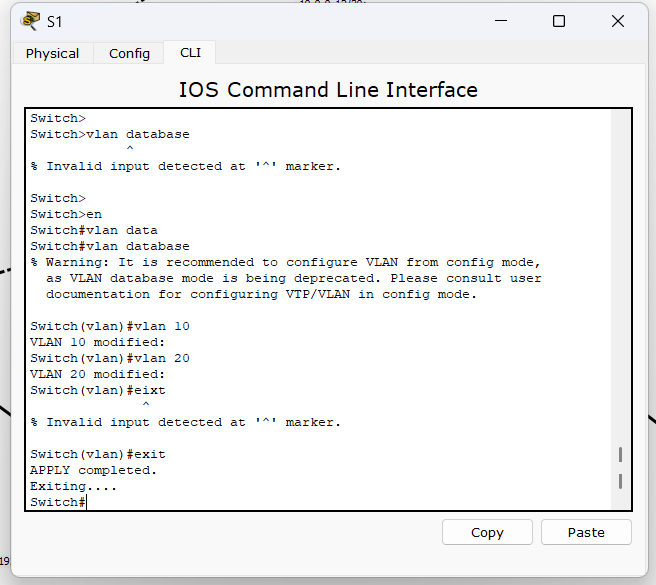Click the S1 window title text
Screen dimensions: 656x585
tap(54, 21)
